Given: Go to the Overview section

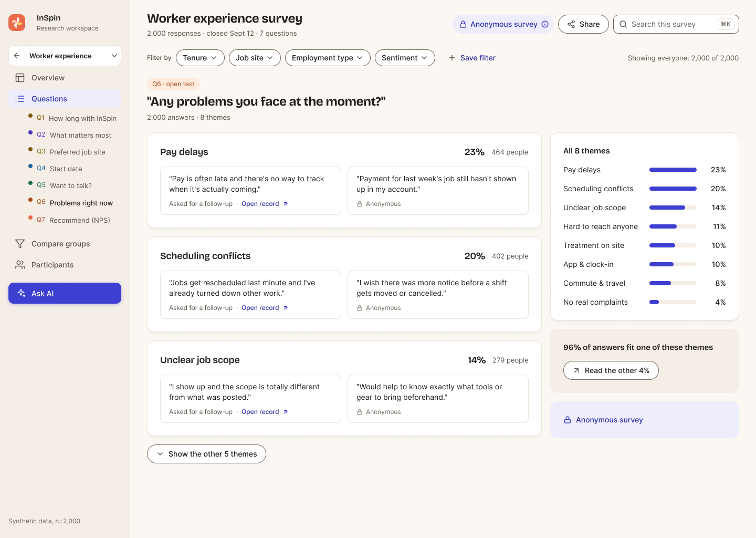Looking at the screenshot, I should pos(65,78).
